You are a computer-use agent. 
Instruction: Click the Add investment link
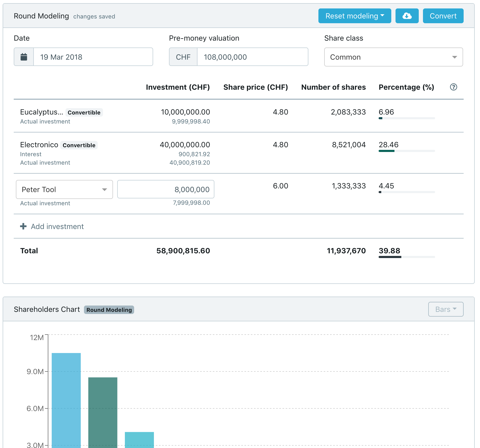point(57,226)
